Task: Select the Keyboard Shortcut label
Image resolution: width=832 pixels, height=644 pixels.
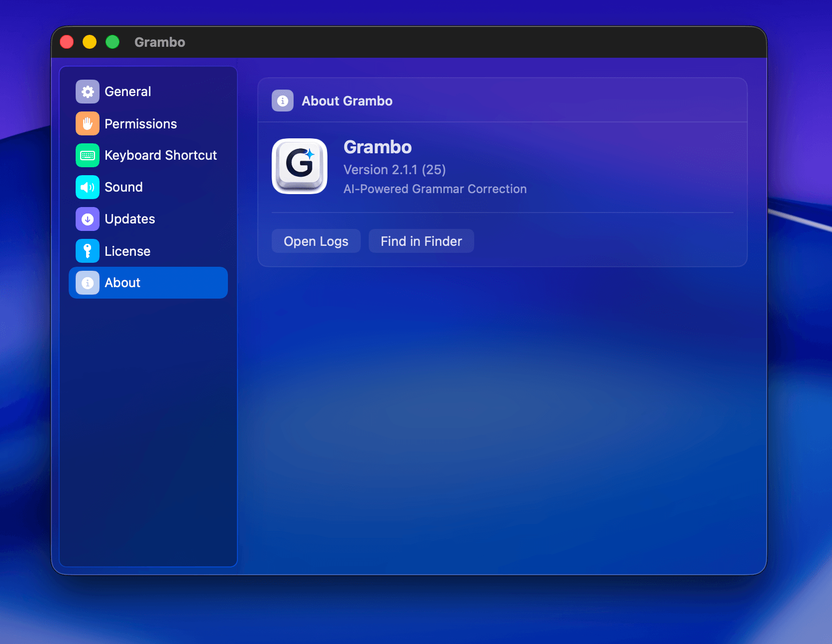Action: point(161,155)
